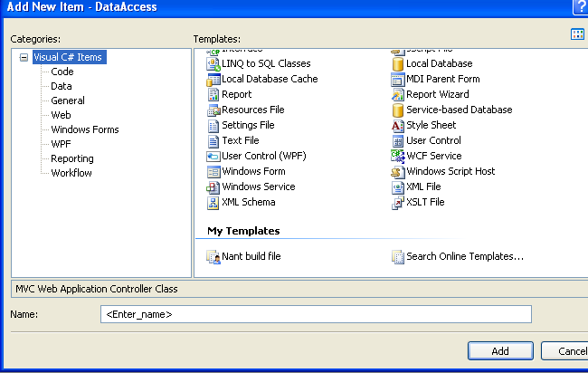
Task: Select the Reporting category
Action: pos(72,158)
